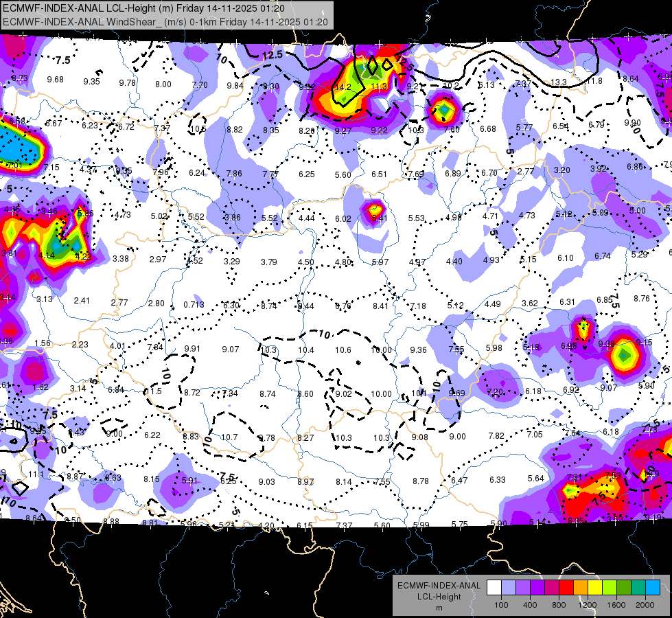Click the legend tick label 100
This screenshot has width=672, height=618.
[501, 605]
